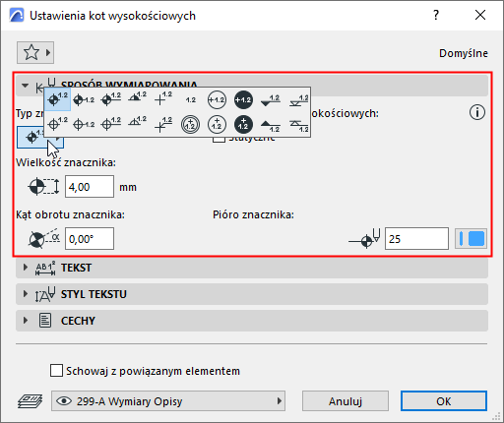Viewport: 504px width, 423px height.
Task: Choose filled crosshair marker with text beside it
Action: click(84, 99)
